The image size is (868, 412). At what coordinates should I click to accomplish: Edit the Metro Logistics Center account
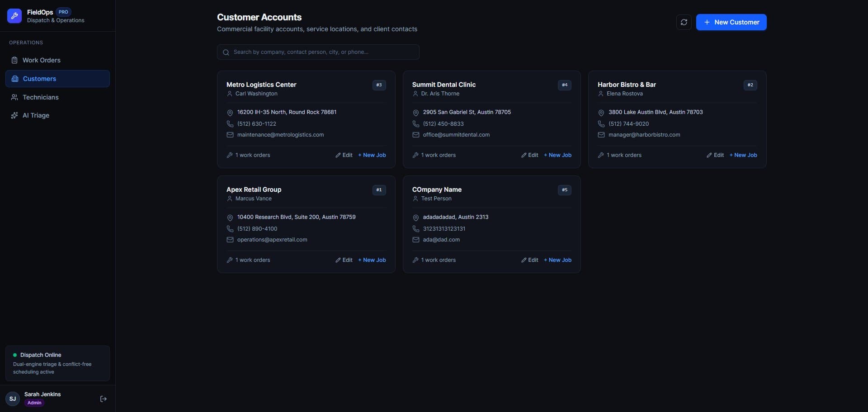[344, 155]
